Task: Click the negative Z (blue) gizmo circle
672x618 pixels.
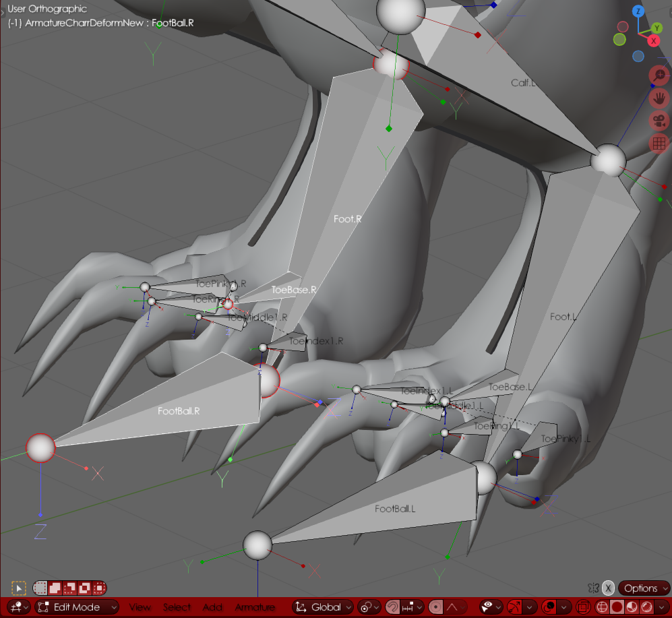Action: pos(638,56)
